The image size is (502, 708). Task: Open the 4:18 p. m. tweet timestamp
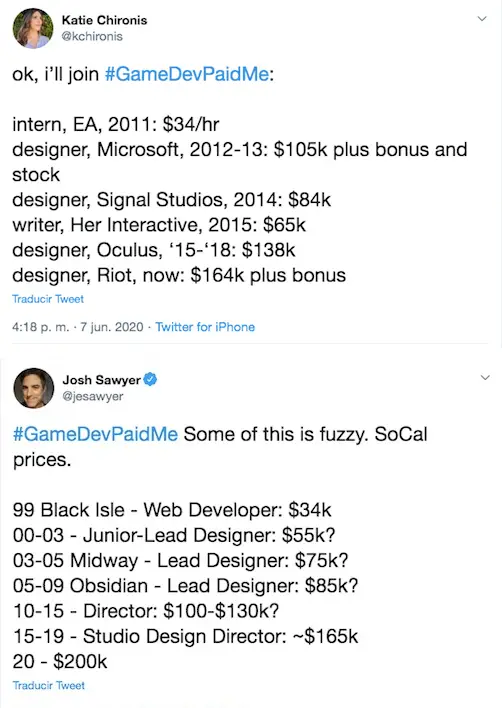click(41, 327)
